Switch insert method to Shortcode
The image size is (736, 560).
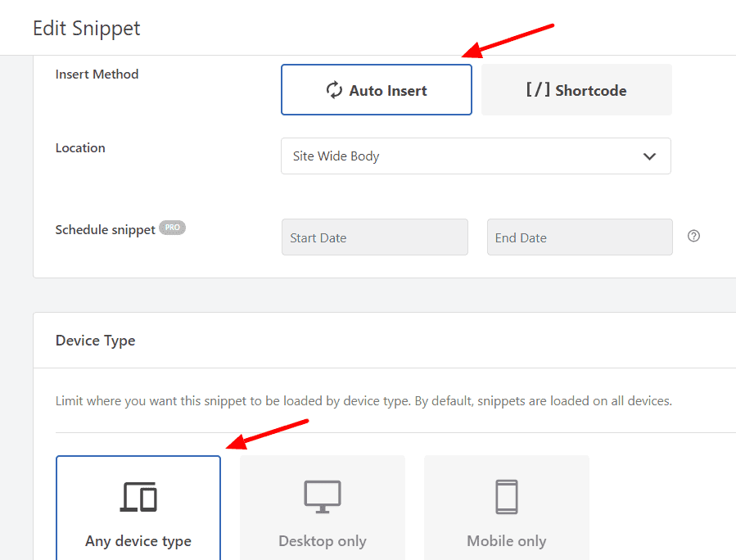[x=576, y=89]
